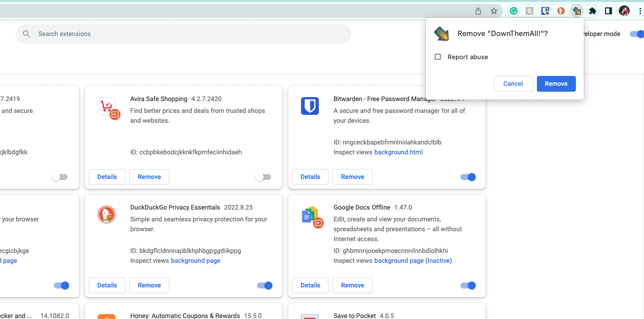The image size is (644, 319).
Task: Open Google Docs Offline background page (Inactive) link
Action: (x=413, y=261)
